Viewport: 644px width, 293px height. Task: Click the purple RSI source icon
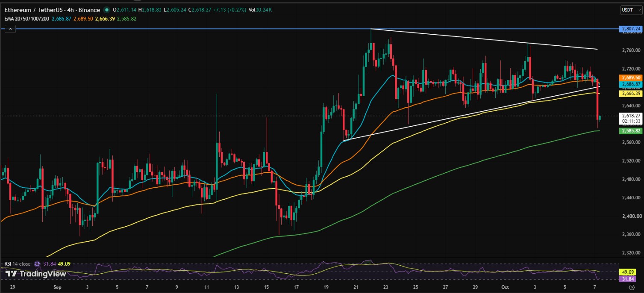click(37, 264)
